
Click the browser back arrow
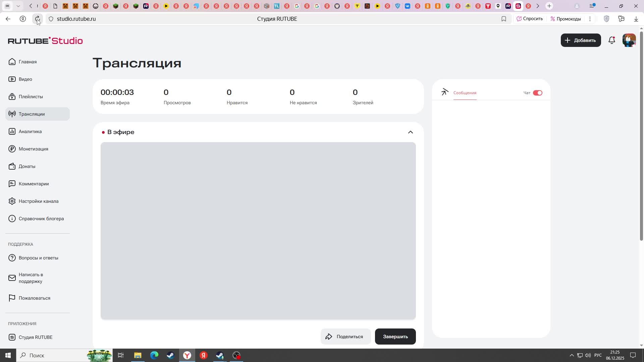point(8,19)
